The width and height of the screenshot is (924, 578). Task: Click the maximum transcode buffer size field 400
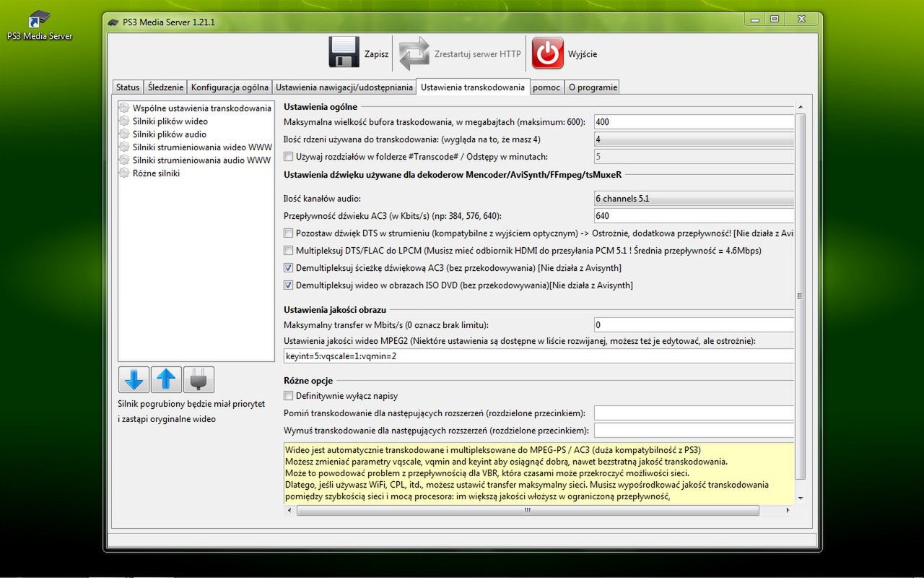pyautogui.click(x=694, y=122)
